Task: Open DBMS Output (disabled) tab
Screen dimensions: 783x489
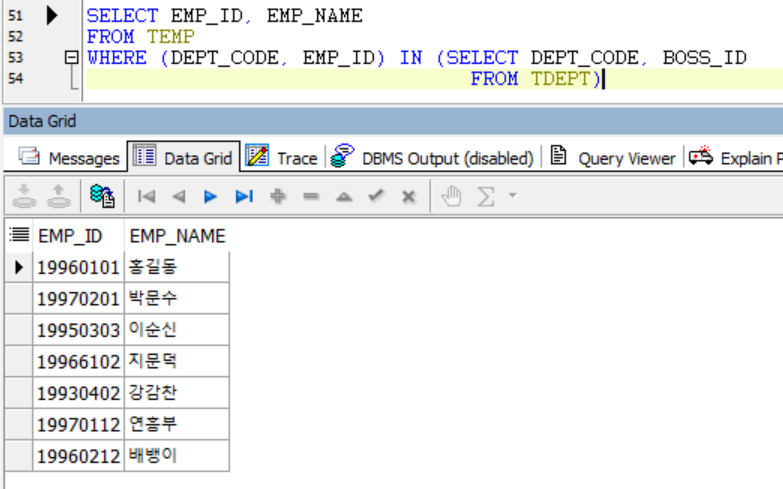Action: [x=432, y=158]
